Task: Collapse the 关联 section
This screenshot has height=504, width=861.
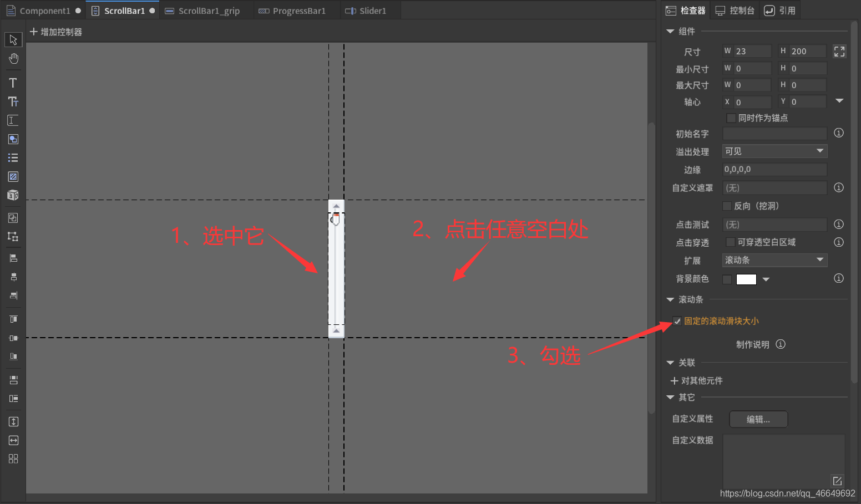Action: (x=670, y=363)
